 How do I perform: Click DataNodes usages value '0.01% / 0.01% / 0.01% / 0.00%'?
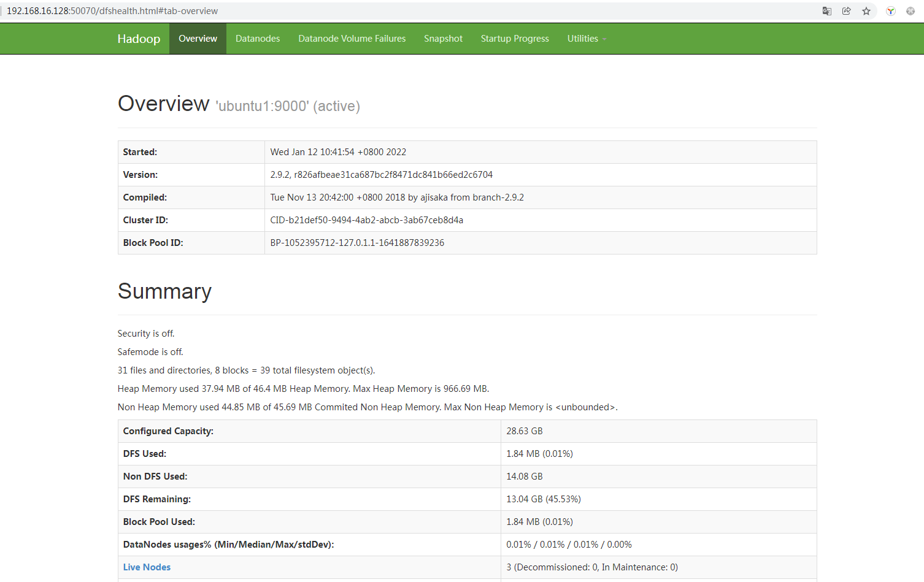coord(569,545)
